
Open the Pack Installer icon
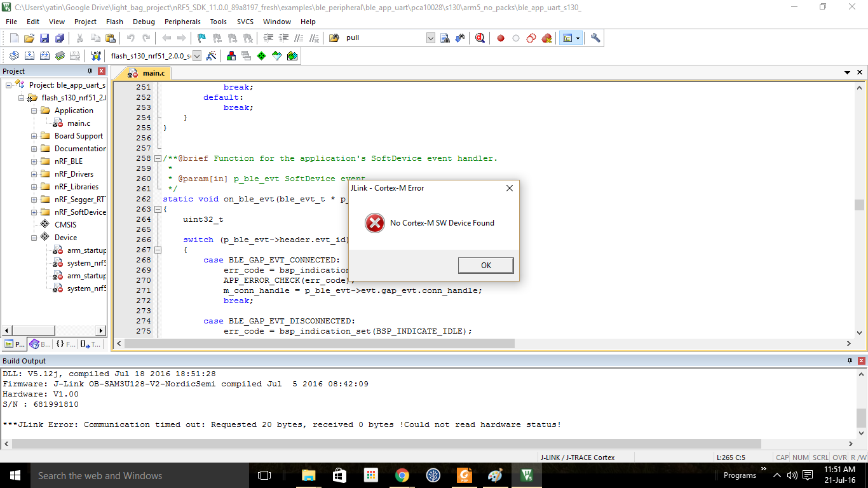(x=292, y=56)
